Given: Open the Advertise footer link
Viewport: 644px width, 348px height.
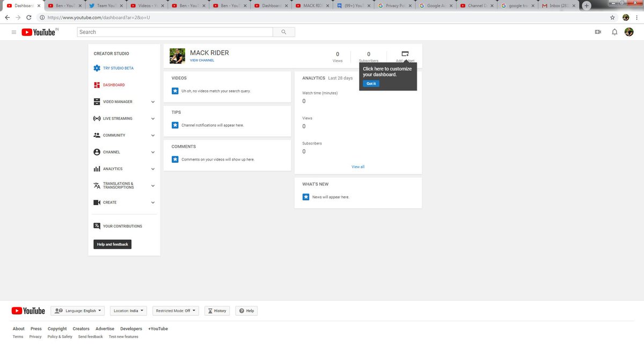Looking at the screenshot, I should [x=105, y=329].
